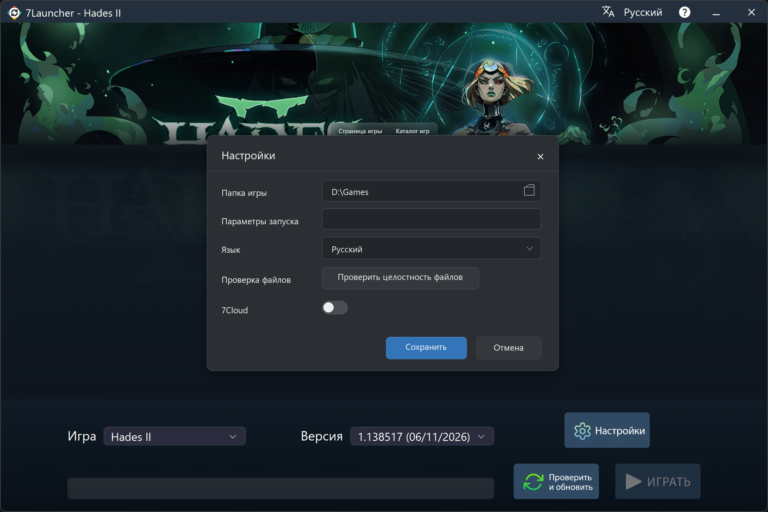Open the Каталог игр tab

click(412, 131)
